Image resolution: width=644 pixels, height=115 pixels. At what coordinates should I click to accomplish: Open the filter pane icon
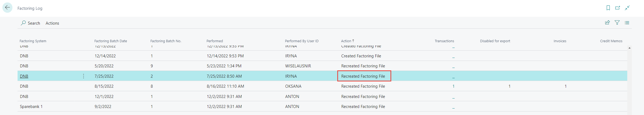[617, 23]
